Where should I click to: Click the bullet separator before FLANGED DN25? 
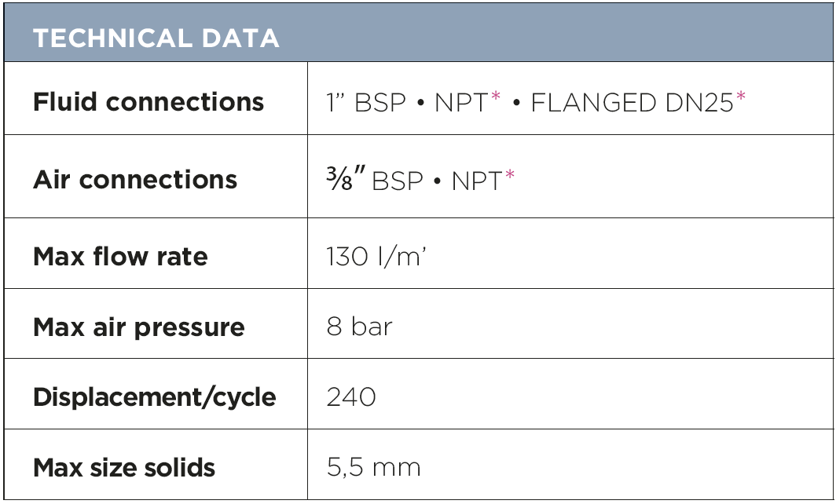[x=516, y=104]
